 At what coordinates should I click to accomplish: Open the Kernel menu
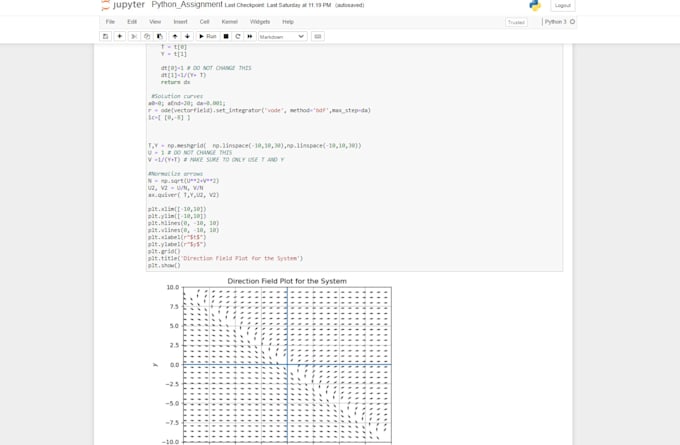229,22
